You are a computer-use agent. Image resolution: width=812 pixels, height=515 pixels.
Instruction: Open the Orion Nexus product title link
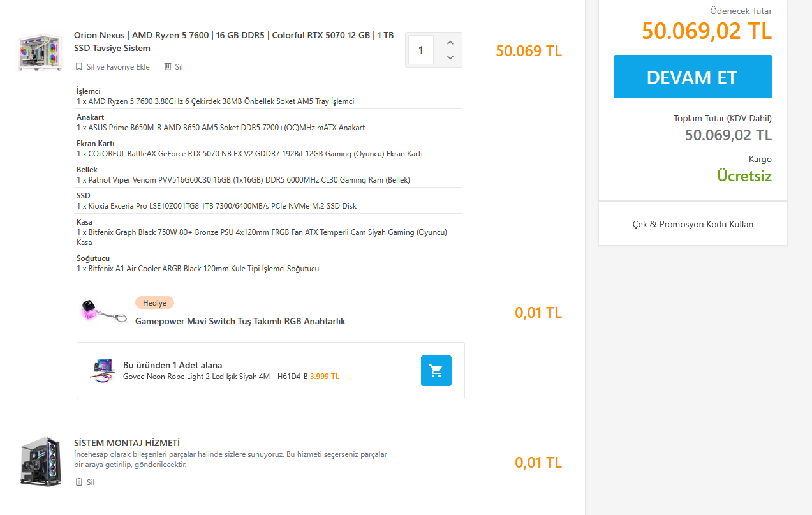(233, 41)
